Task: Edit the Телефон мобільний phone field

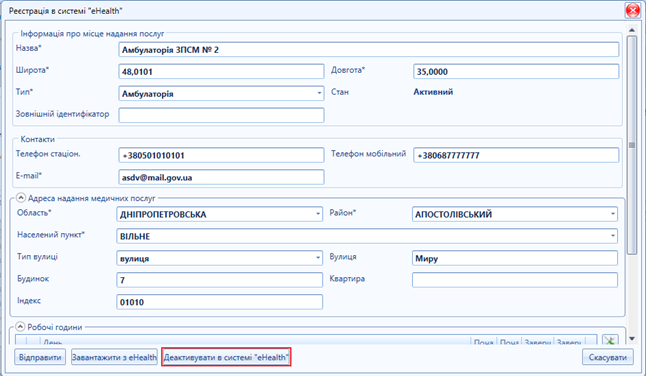Action: coord(516,155)
